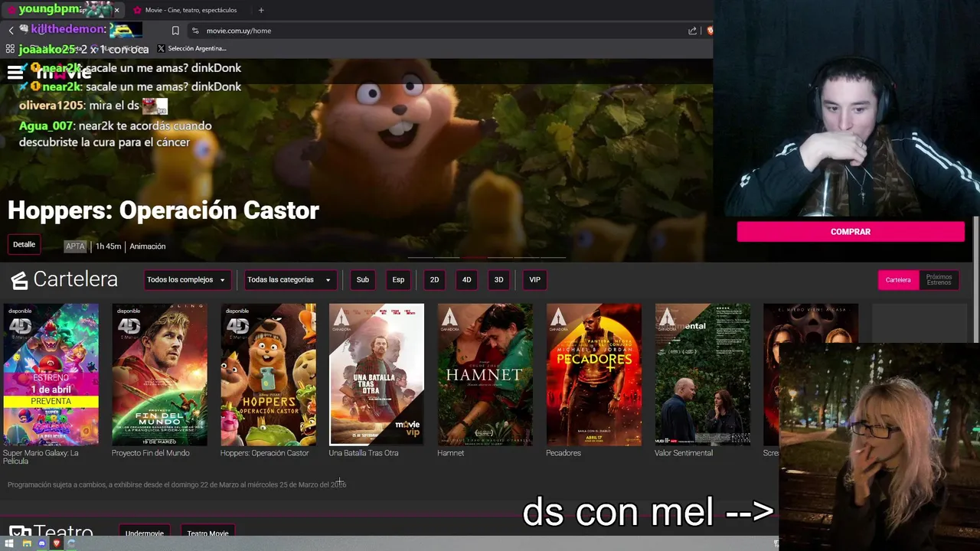This screenshot has width=980, height=551.
Task: Select the pink Cartelera view toggle
Action: 898,280
